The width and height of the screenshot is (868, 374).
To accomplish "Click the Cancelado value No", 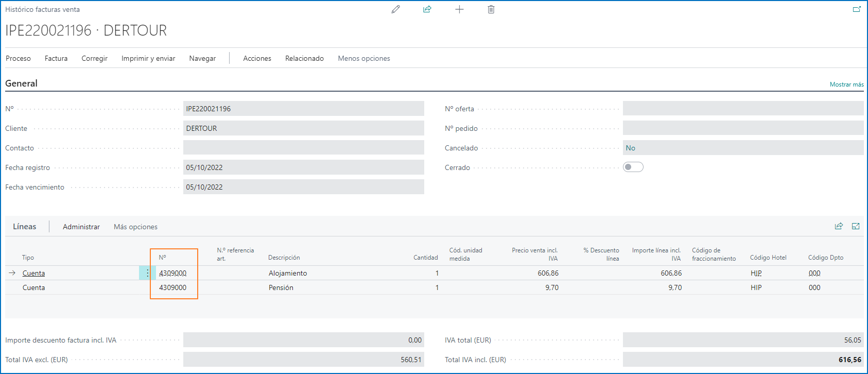I will tap(631, 148).
